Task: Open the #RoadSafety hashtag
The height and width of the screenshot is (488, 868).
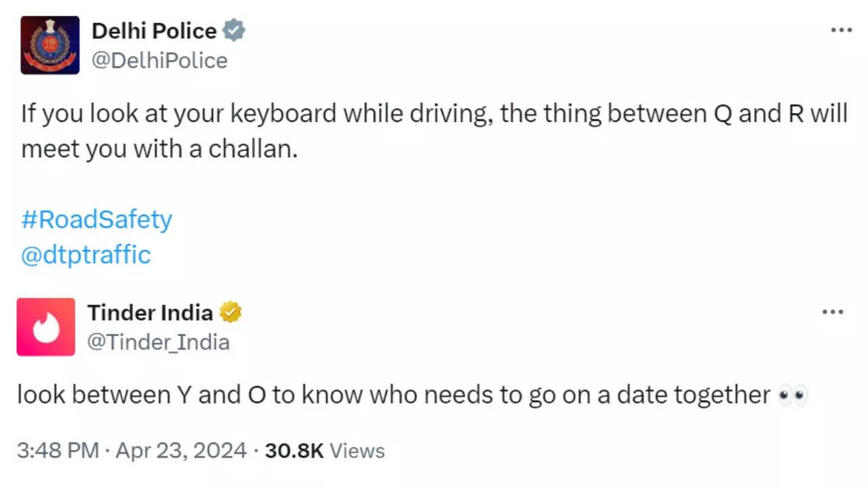Action: (x=96, y=219)
